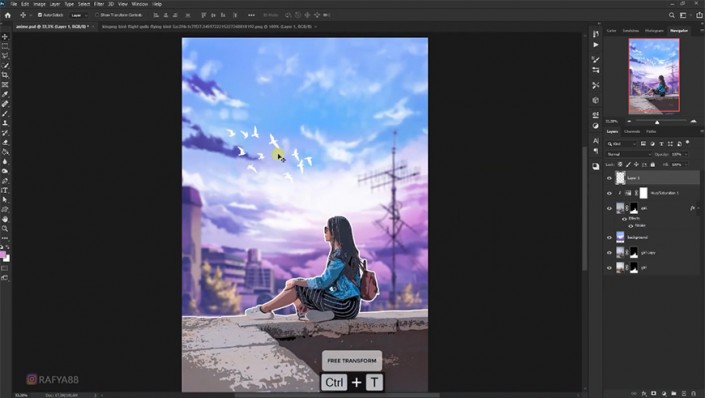
Task: Enable Show Transform Controls checkbox
Action: point(97,15)
